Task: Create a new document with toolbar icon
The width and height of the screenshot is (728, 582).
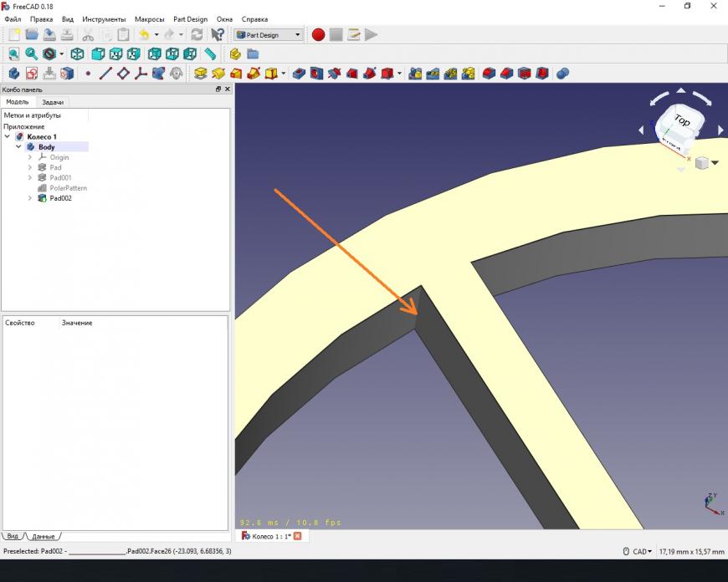Action: (14, 35)
